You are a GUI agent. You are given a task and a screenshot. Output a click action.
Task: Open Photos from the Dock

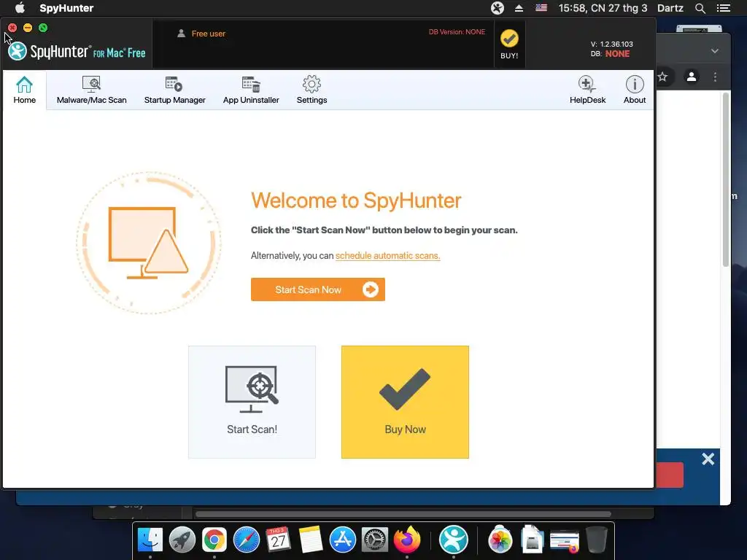(x=500, y=540)
